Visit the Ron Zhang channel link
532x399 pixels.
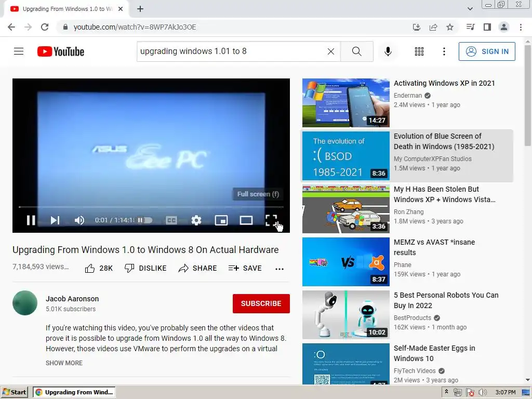coord(408,212)
